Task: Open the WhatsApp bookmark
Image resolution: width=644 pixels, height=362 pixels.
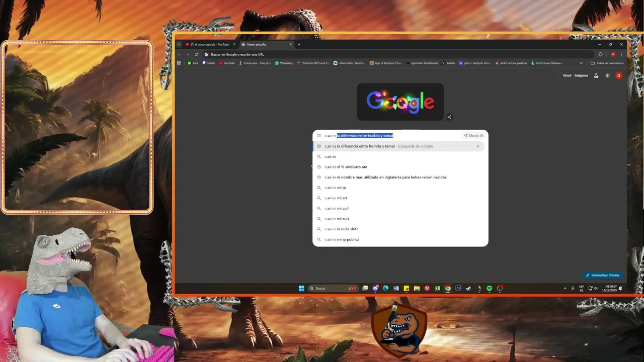Action: tap(284, 63)
